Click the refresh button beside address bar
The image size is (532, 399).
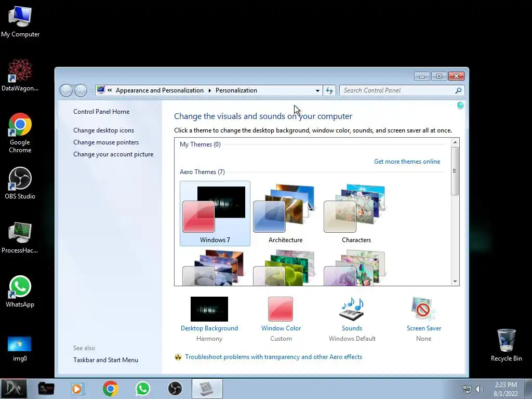point(329,90)
